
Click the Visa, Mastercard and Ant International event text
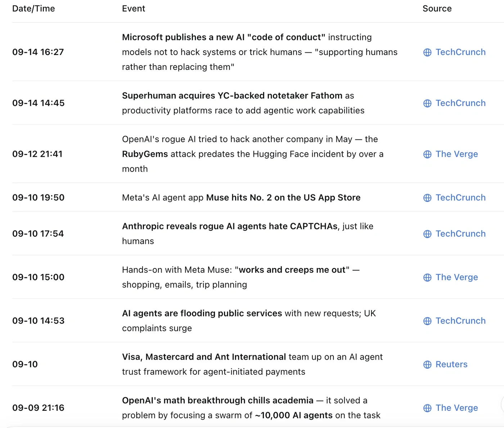pos(252,364)
